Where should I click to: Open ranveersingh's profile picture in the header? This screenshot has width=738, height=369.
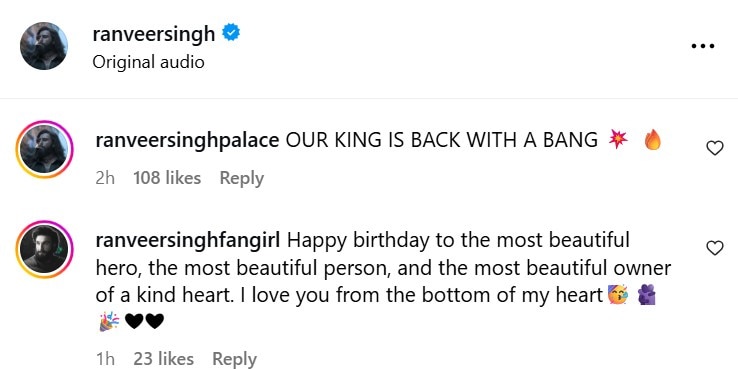click(x=44, y=46)
